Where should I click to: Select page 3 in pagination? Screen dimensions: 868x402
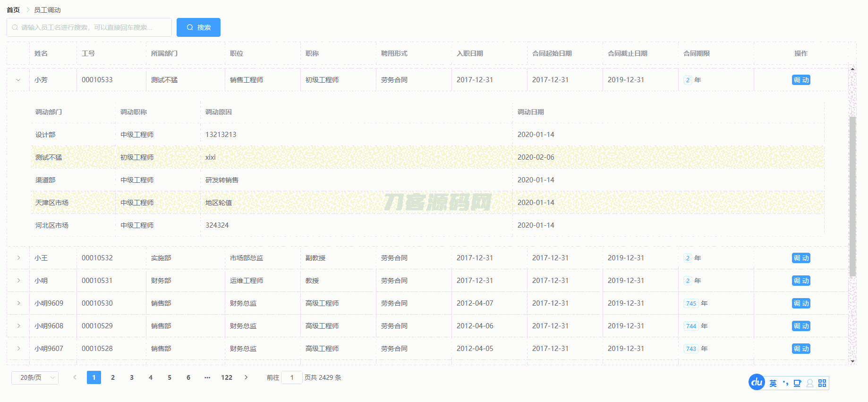(x=132, y=377)
